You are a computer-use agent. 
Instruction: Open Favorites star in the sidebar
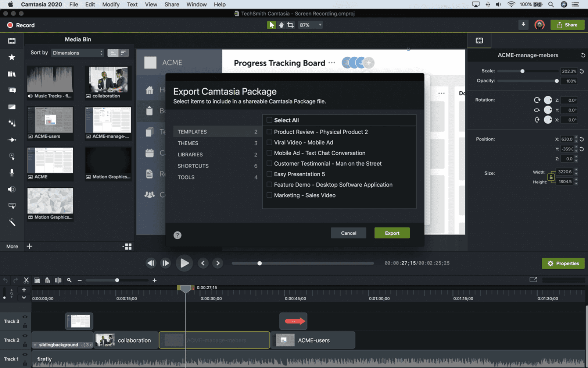(12, 57)
